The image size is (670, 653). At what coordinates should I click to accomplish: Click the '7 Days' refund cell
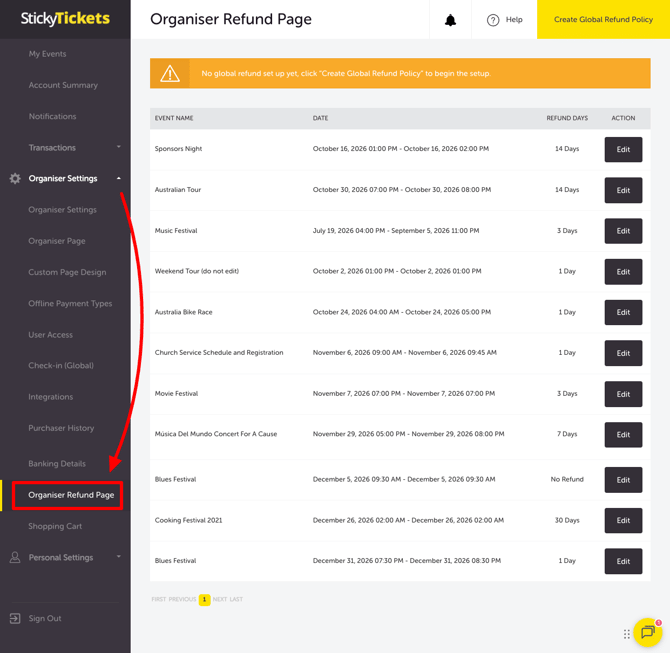pos(567,434)
